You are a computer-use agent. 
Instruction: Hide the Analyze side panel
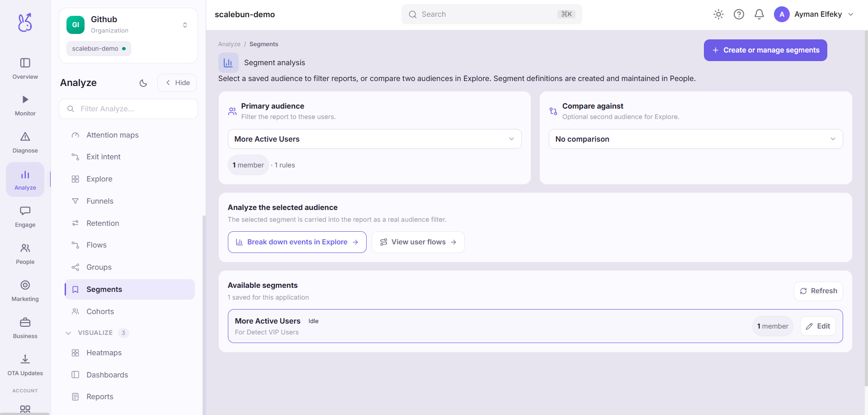(x=177, y=83)
